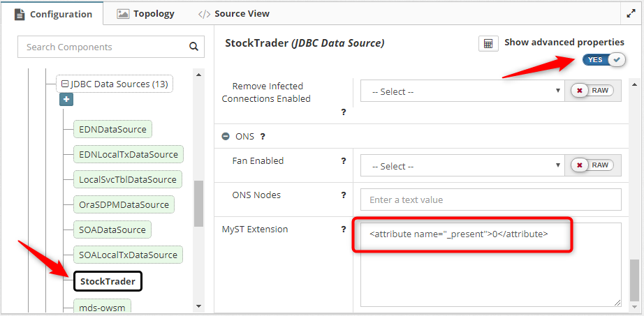The width and height of the screenshot is (644, 316).
Task: Collapse the ONS section
Action: click(226, 137)
